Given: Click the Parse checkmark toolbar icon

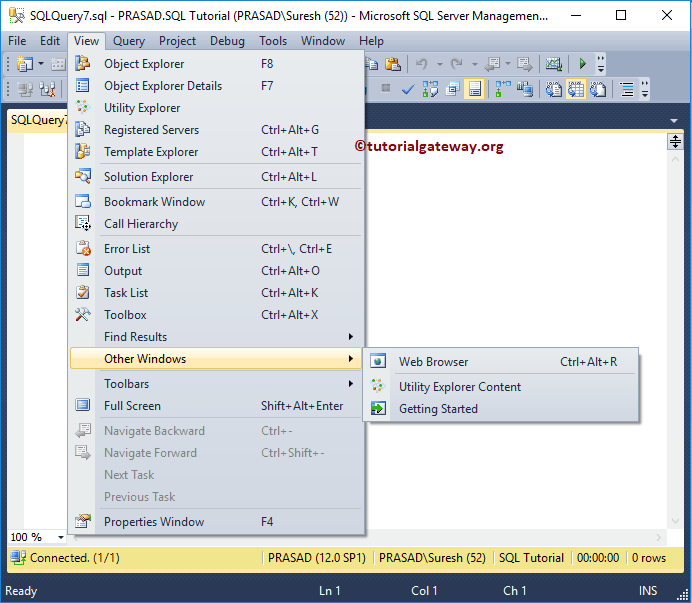Looking at the screenshot, I should point(408,90).
